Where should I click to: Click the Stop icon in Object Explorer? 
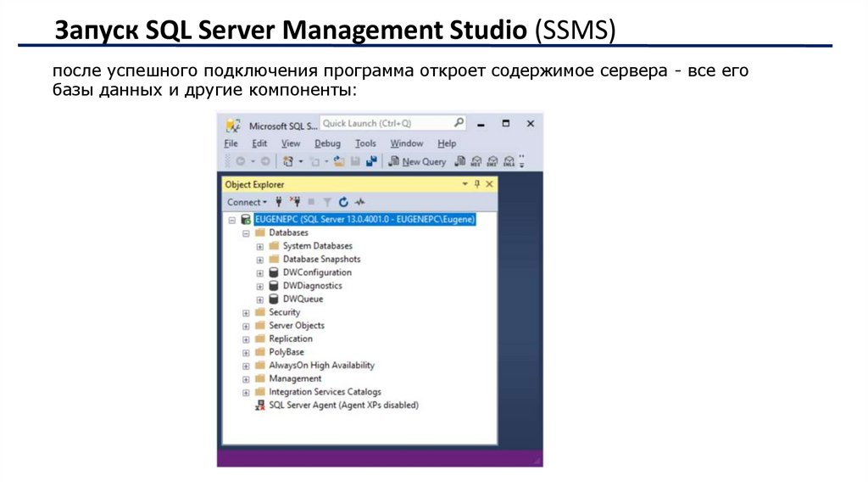tap(311, 202)
